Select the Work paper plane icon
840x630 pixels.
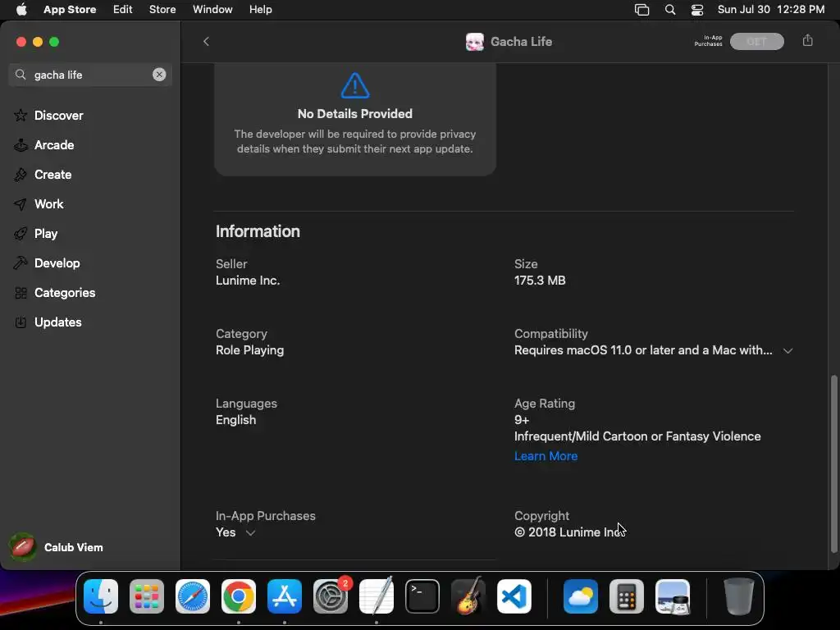(x=21, y=204)
